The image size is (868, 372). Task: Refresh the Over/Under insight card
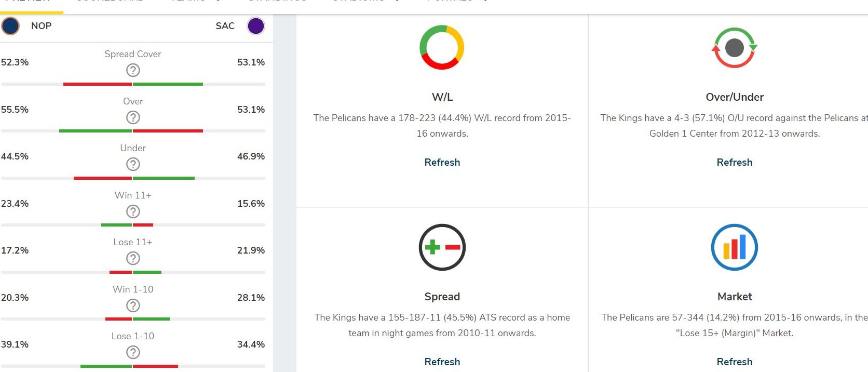[x=734, y=162]
